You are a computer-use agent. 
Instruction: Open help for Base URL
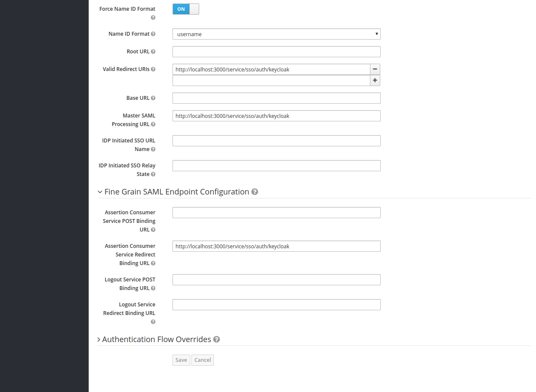tap(154, 98)
